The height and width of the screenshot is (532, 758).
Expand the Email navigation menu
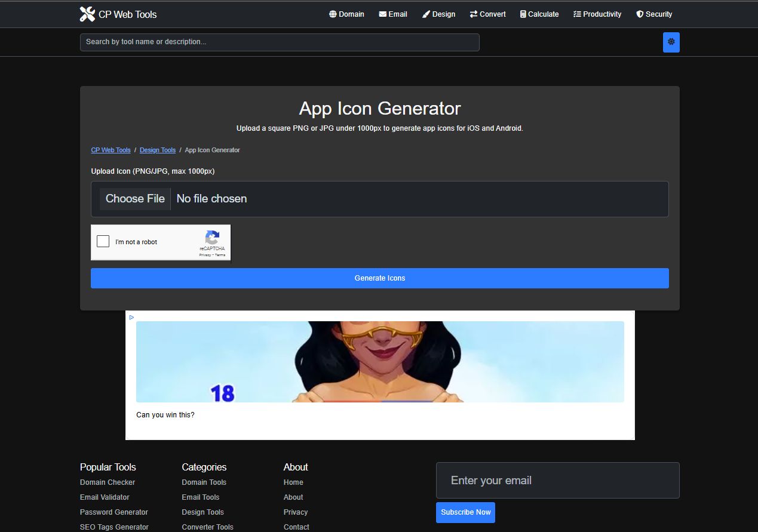tap(393, 14)
